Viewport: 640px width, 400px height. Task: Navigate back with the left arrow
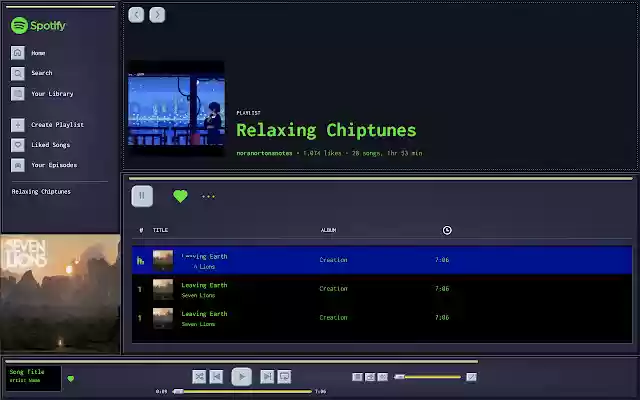click(x=136, y=15)
